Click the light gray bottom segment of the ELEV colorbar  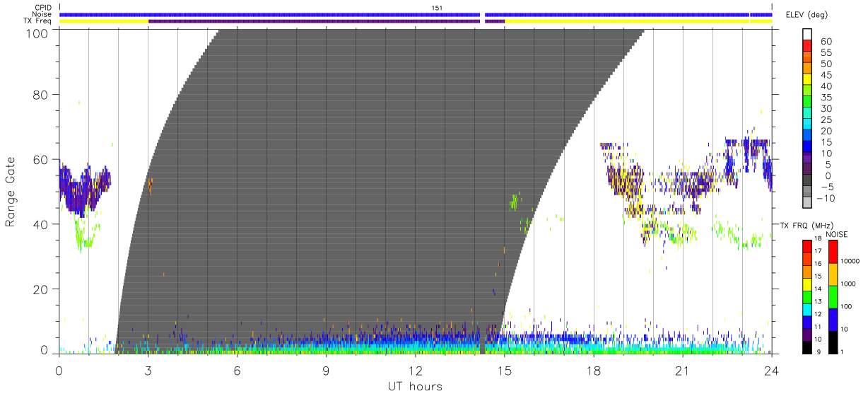[808, 203]
